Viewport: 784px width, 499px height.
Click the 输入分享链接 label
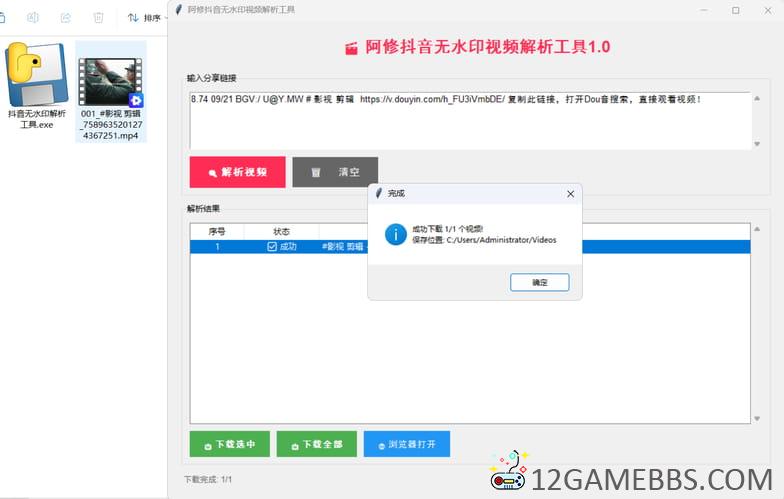click(212, 78)
